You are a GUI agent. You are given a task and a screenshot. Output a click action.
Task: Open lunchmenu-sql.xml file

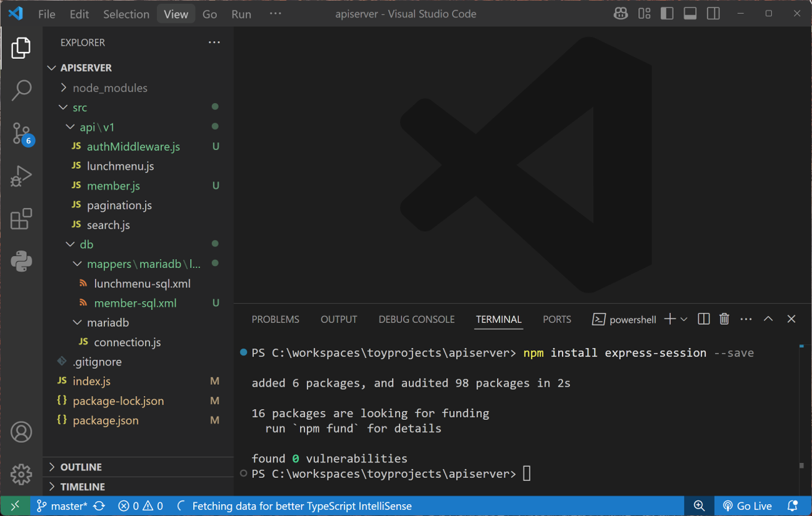[x=138, y=284]
